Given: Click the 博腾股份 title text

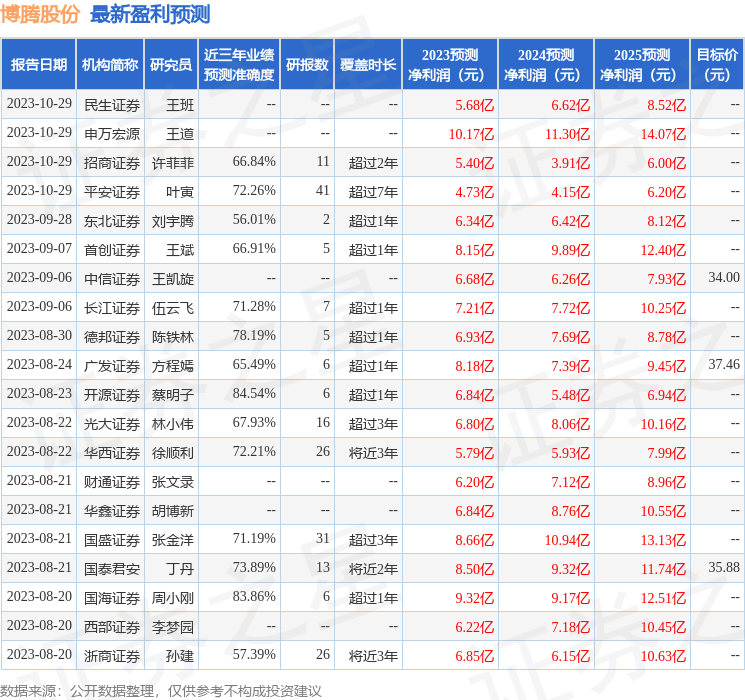Looking at the screenshot, I should point(40,14).
